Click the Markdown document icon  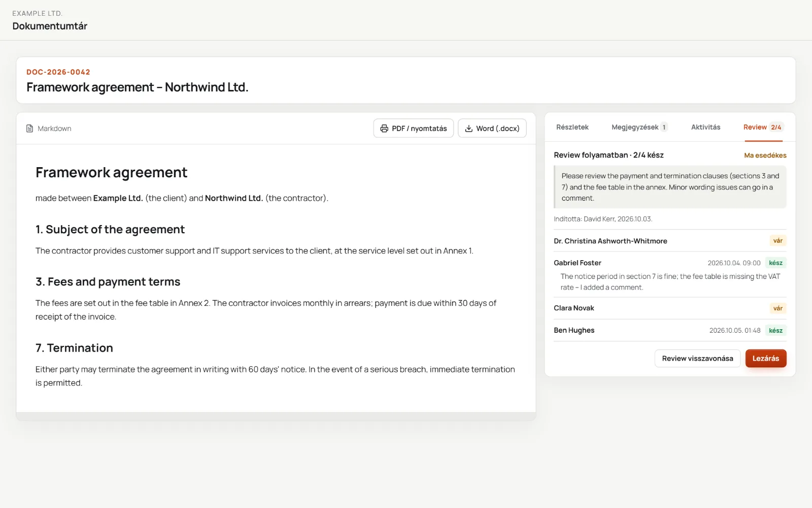pos(29,129)
